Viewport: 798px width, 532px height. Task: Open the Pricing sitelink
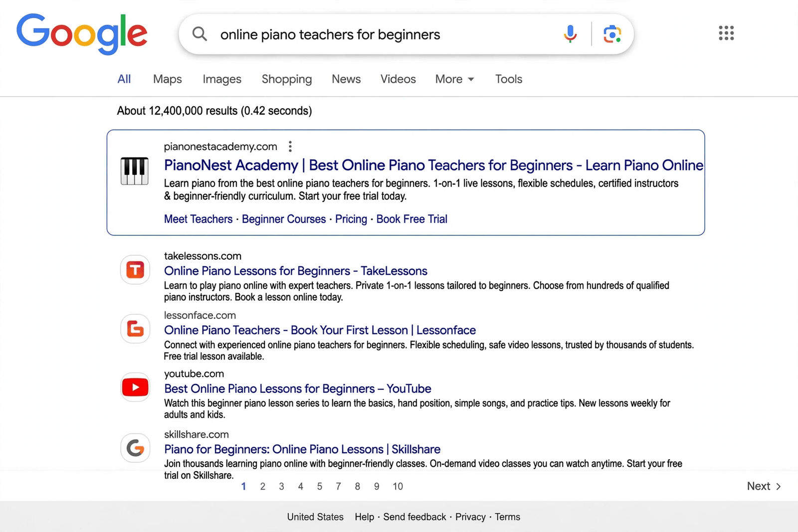[351, 219]
